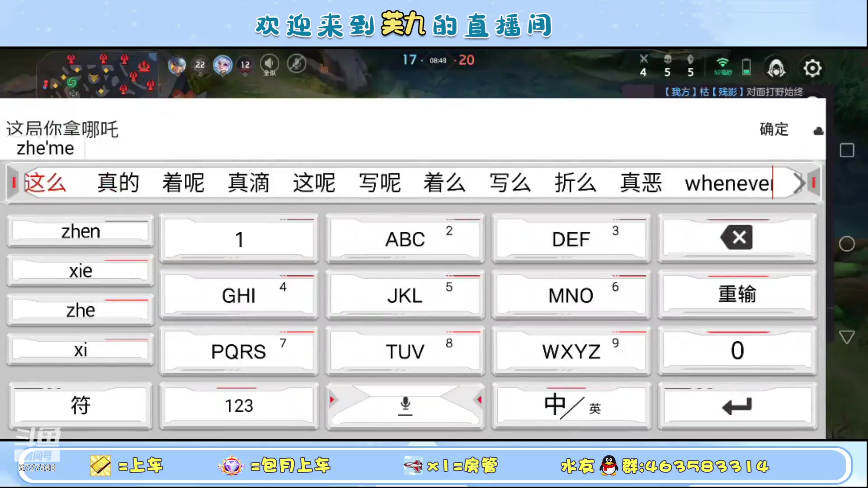The image size is (868, 488).
Task: Tap the headset avatar icon
Action: point(776,69)
